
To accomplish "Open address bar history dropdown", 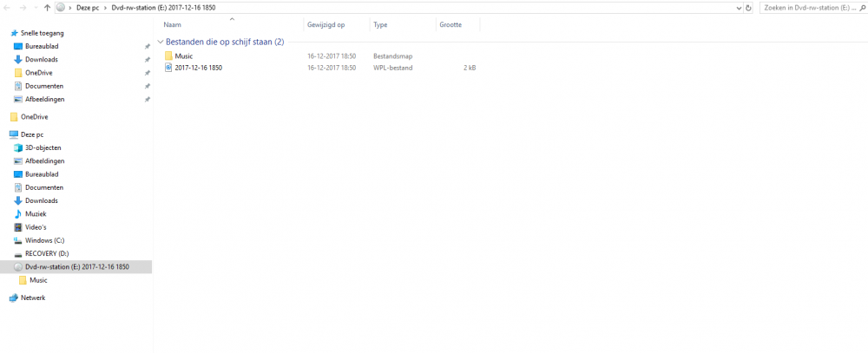I will point(739,9).
